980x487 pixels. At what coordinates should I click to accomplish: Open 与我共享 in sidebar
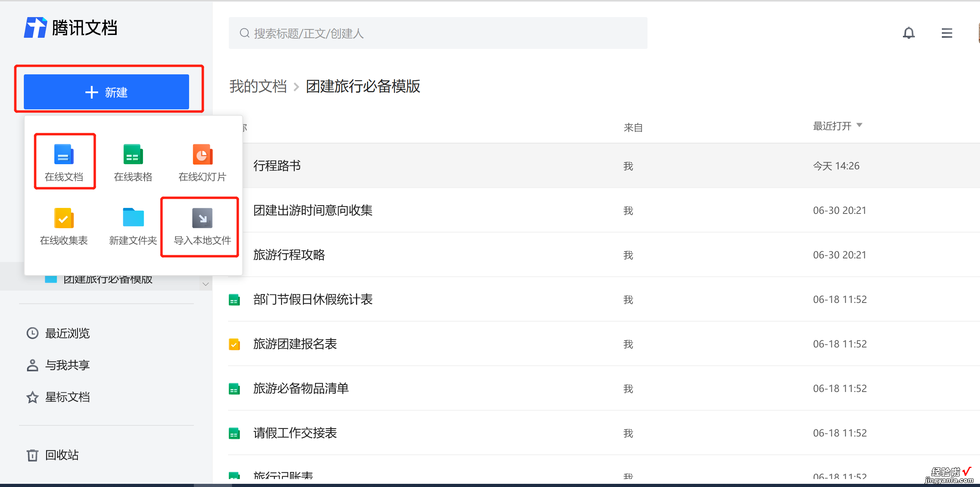tap(68, 365)
